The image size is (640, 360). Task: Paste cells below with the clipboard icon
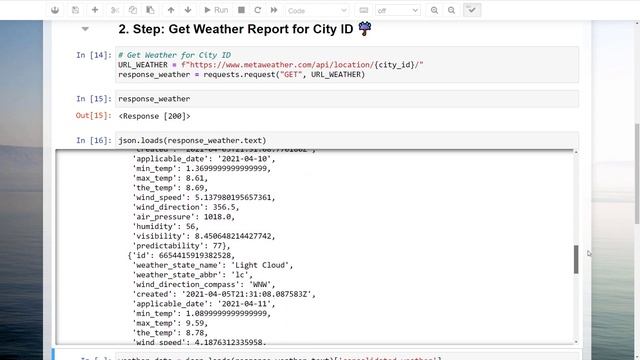tap(150, 10)
